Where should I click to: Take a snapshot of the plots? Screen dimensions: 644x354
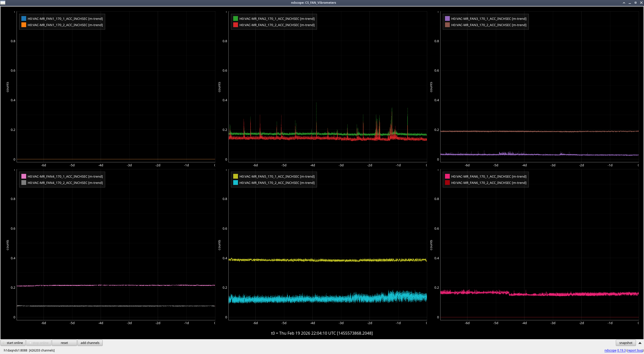tap(626, 343)
